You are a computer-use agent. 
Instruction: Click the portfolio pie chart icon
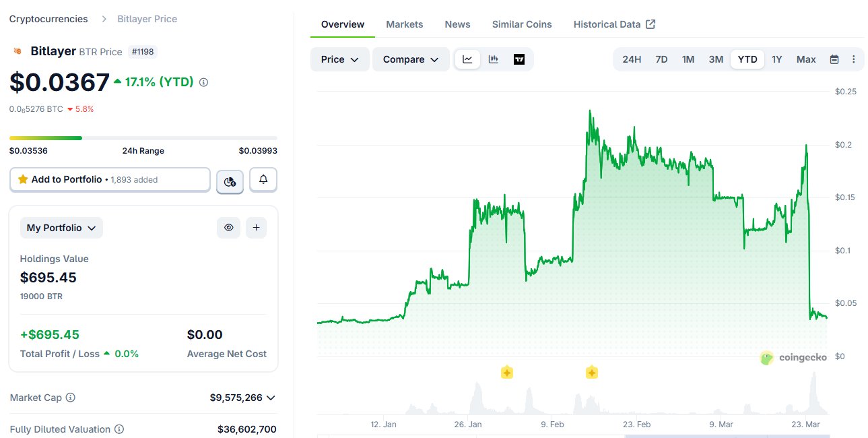point(230,181)
